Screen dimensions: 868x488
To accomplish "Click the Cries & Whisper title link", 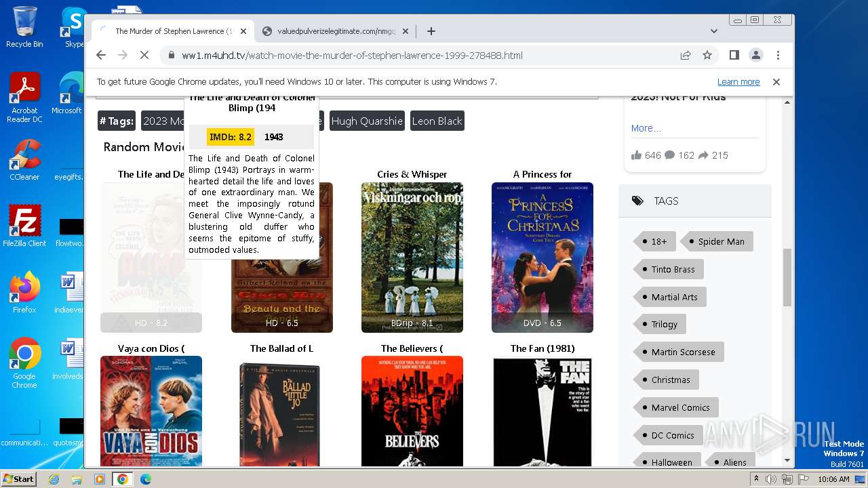I will (x=412, y=174).
